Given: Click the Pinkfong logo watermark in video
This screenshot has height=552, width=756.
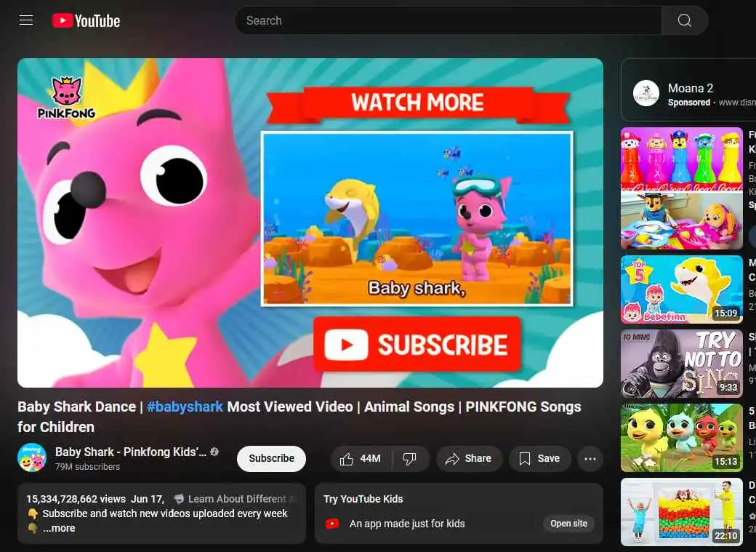Looking at the screenshot, I should point(67,98).
